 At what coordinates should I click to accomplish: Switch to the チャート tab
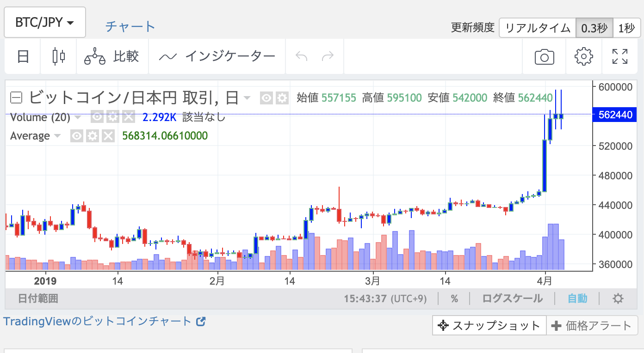(130, 26)
